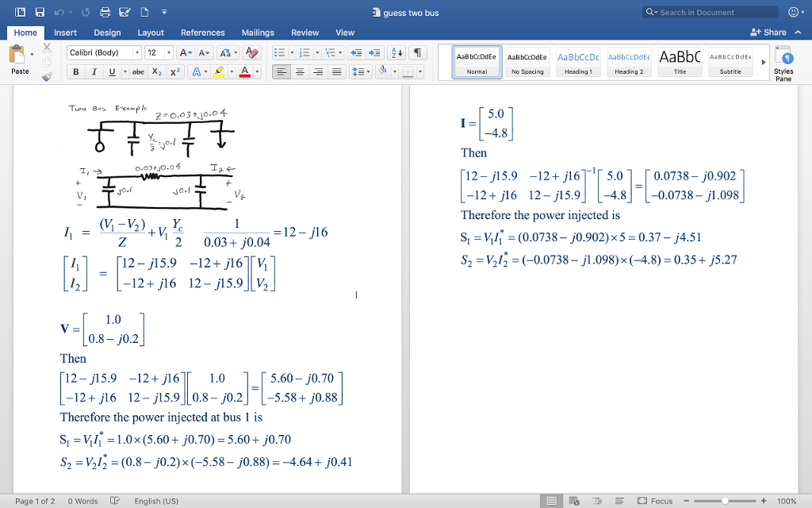This screenshot has height=508, width=812.
Task: Select the Format Painter brush icon
Action: tap(46, 77)
